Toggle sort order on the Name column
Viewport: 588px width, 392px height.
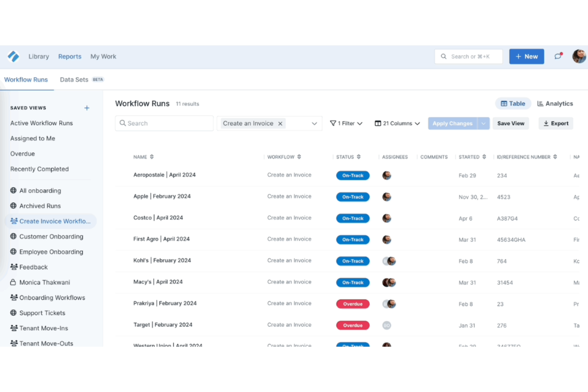(152, 156)
